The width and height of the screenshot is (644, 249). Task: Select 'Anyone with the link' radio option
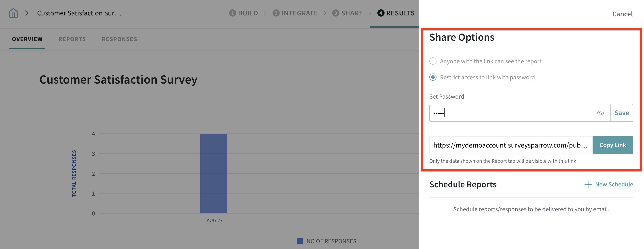pos(433,61)
